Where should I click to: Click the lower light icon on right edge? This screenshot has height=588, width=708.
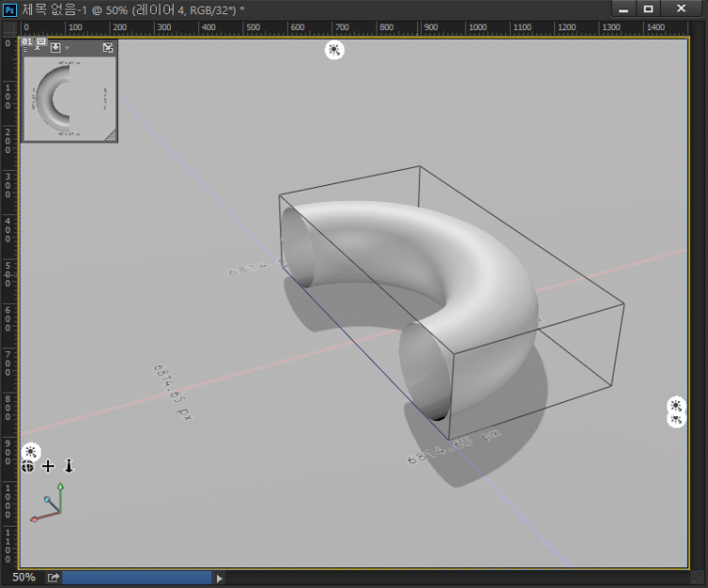coord(676,419)
